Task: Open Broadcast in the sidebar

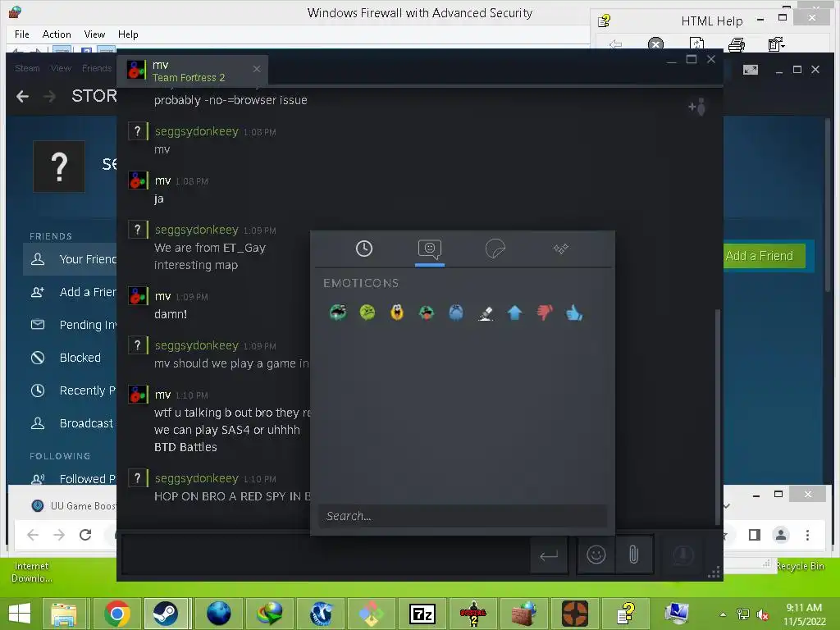Action: click(x=71, y=423)
